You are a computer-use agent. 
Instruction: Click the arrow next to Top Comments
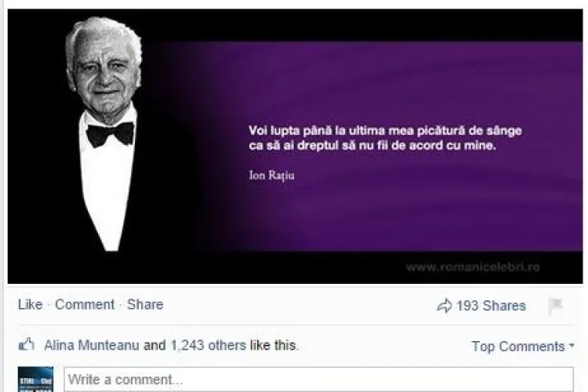click(572, 345)
